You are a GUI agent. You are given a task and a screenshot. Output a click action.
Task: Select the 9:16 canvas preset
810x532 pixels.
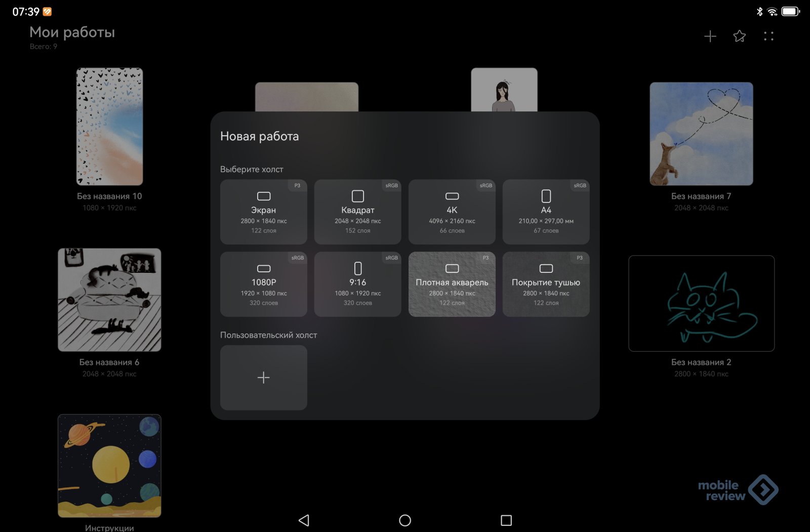(x=357, y=284)
